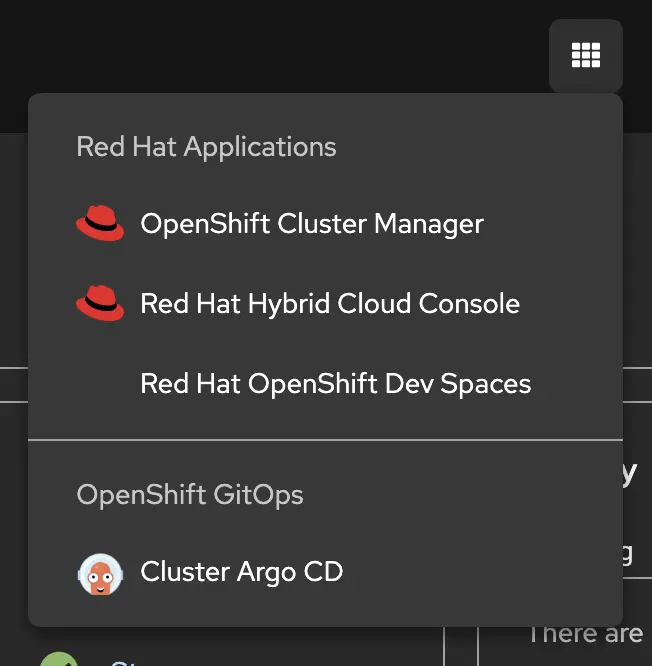Viewport: 652px width, 666px height.
Task: Click the OpenShift Cluster Manager red hat icon
Action: pyautogui.click(x=100, y=223)
